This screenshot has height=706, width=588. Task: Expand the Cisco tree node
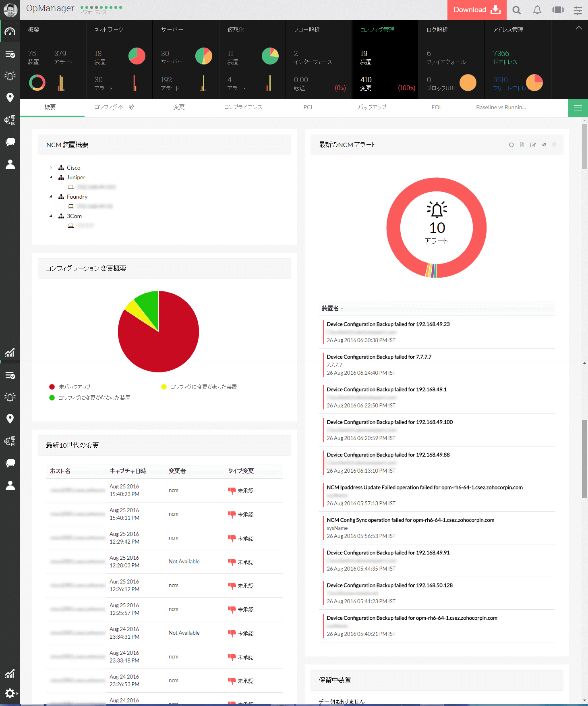(x=51, y=168)
